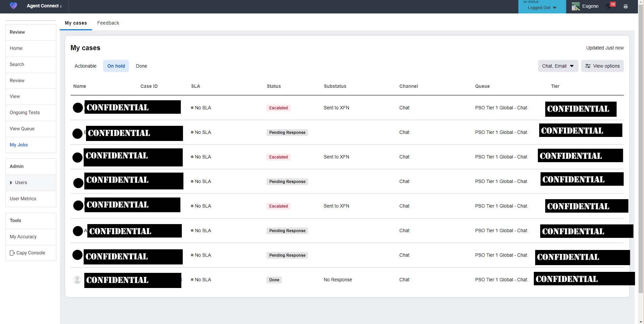The width and height of the screenshot is (644, 324).
Task: Click the SLA column header
Action: tap(196, 86)
